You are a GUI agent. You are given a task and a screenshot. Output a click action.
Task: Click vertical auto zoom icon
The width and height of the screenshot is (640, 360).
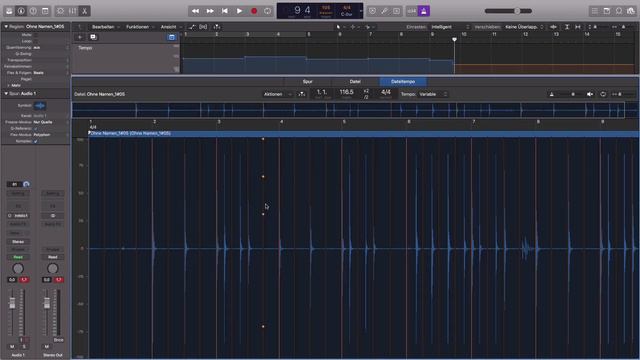click(567, 27)
